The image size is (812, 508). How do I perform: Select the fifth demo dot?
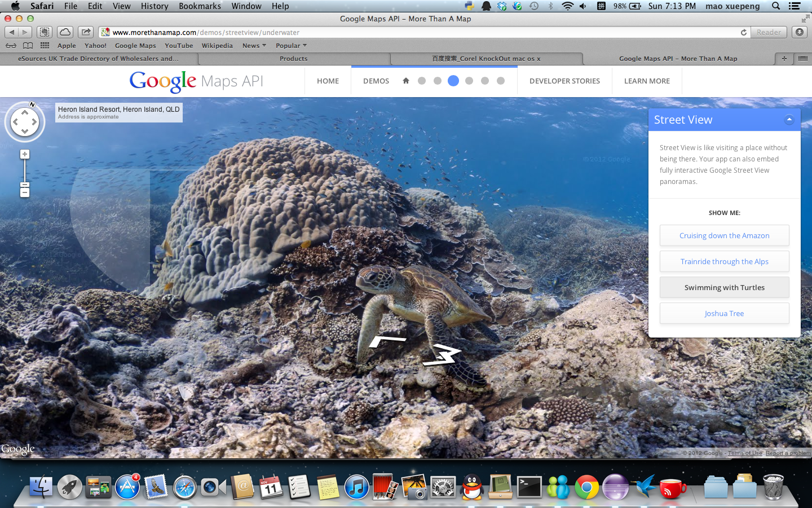click(x=485, y=81)
